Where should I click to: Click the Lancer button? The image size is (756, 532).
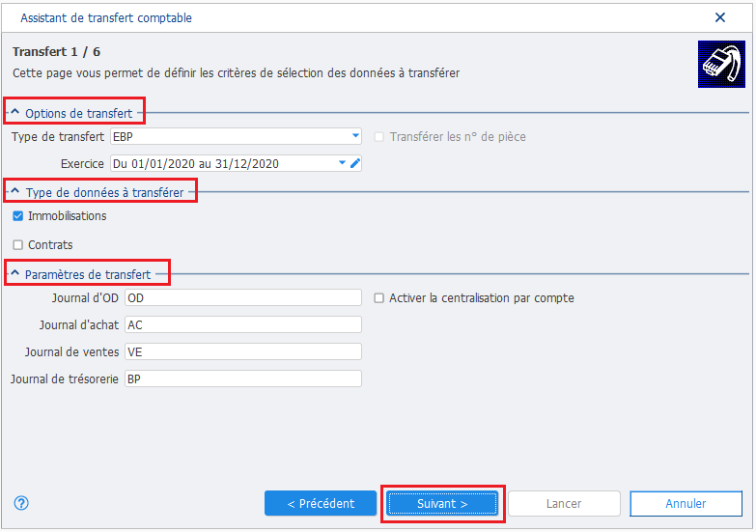[564, 504]
